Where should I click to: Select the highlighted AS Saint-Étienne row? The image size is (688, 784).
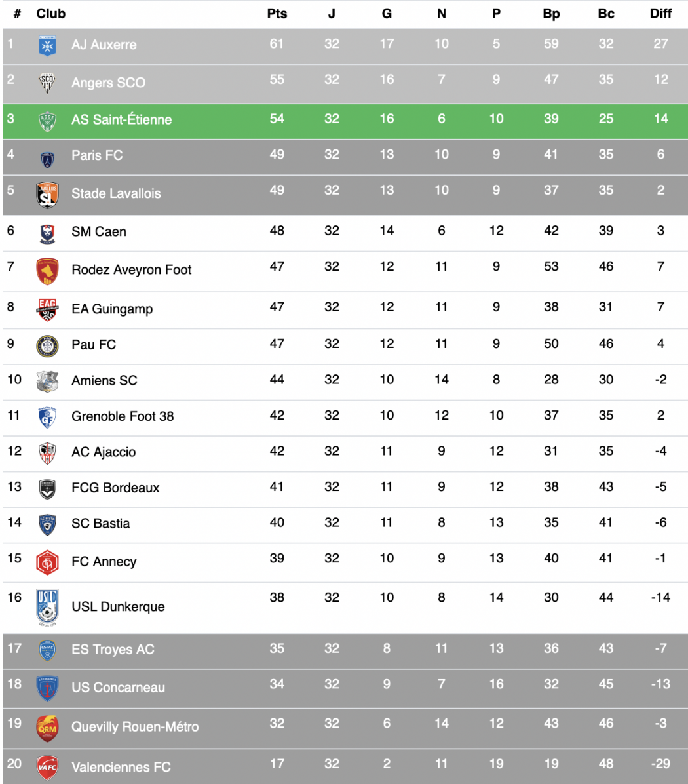(345, 121)
